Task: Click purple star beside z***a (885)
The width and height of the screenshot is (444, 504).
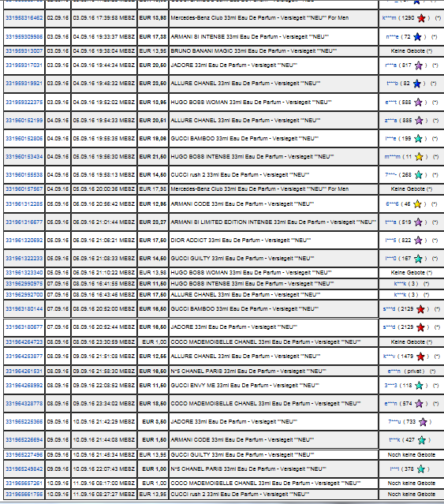Action: coord(419,121)
